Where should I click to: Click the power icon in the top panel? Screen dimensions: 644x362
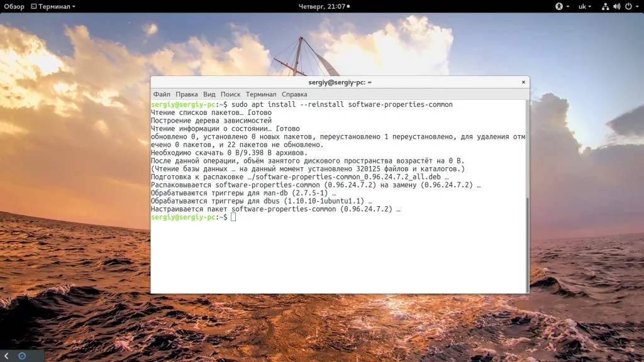(628, 6)
